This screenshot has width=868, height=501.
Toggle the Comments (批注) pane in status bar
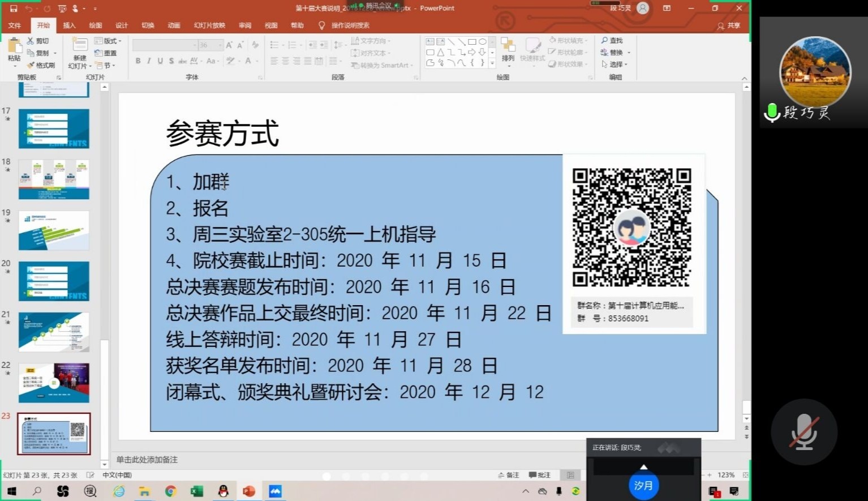tap(539, 475)
